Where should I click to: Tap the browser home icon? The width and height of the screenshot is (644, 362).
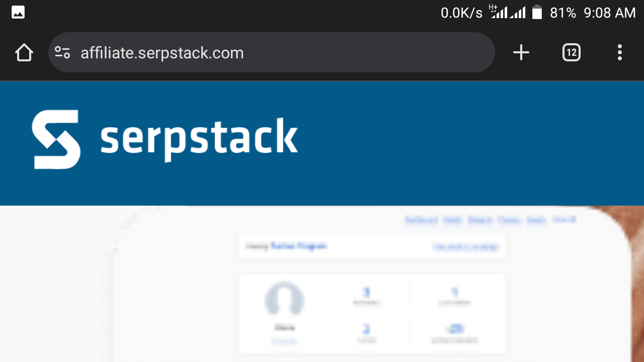click(24, 52)
